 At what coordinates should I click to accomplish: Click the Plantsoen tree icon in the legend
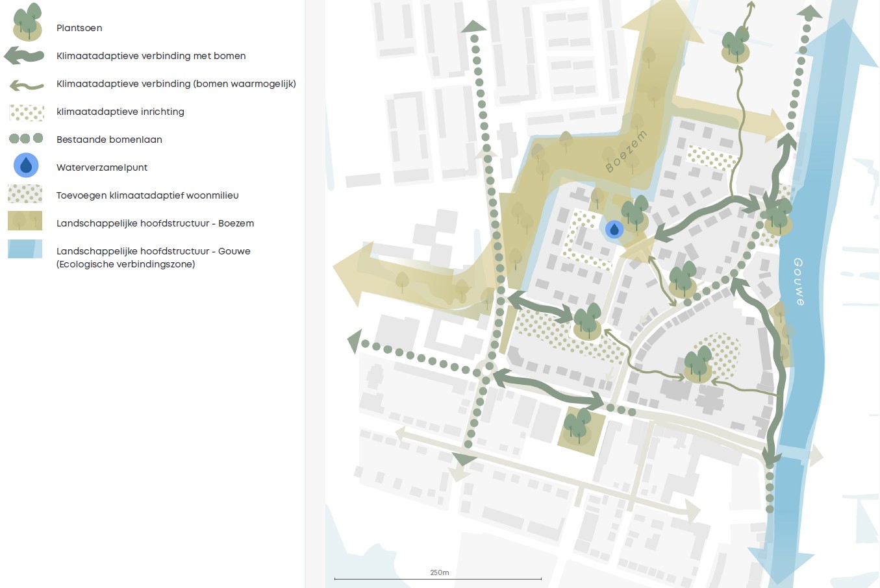[27, 22]
